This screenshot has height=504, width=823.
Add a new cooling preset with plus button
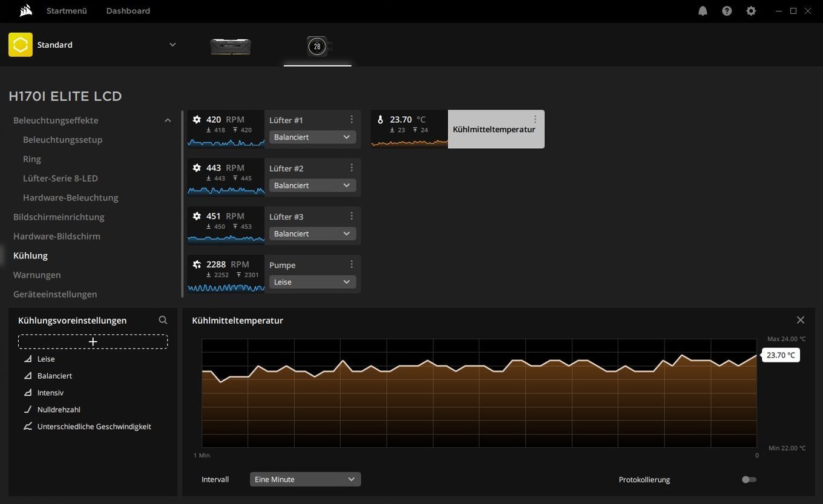[93, 342]
